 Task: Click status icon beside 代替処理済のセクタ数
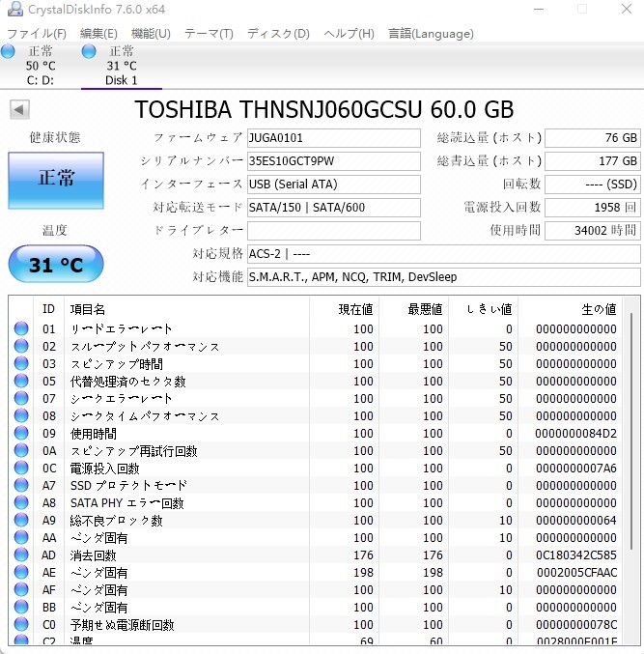point(21,382)
